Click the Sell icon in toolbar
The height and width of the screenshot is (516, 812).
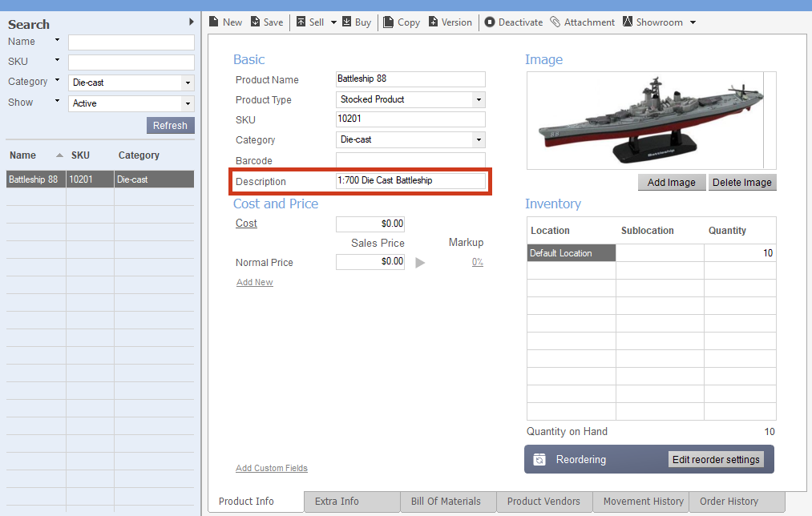click(301, 22)
